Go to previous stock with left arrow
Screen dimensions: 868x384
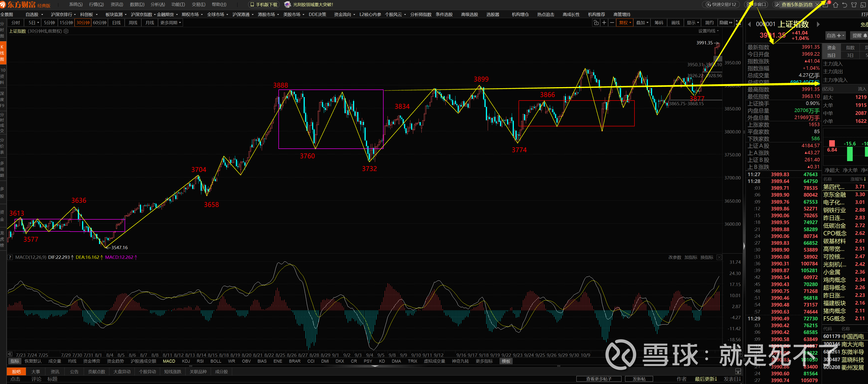(749, 24)
